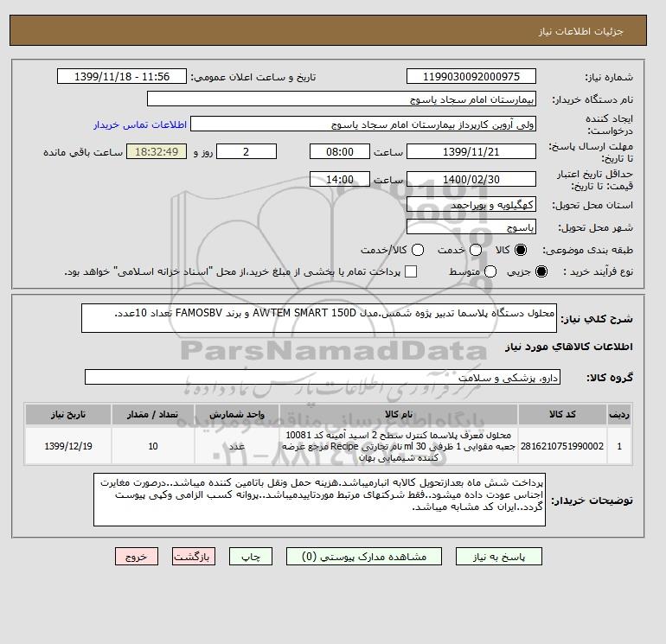Click product code cell 281621075199​0002
This screenshot has width=666, height=644.
562,446
